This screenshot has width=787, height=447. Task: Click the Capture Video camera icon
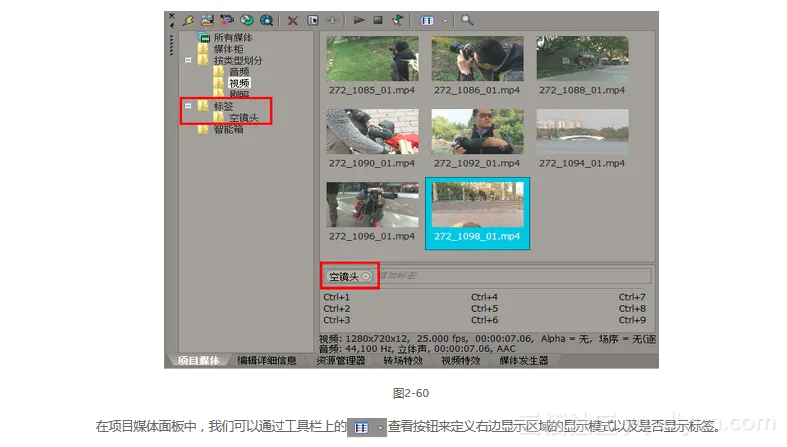(x=227, y=21)
